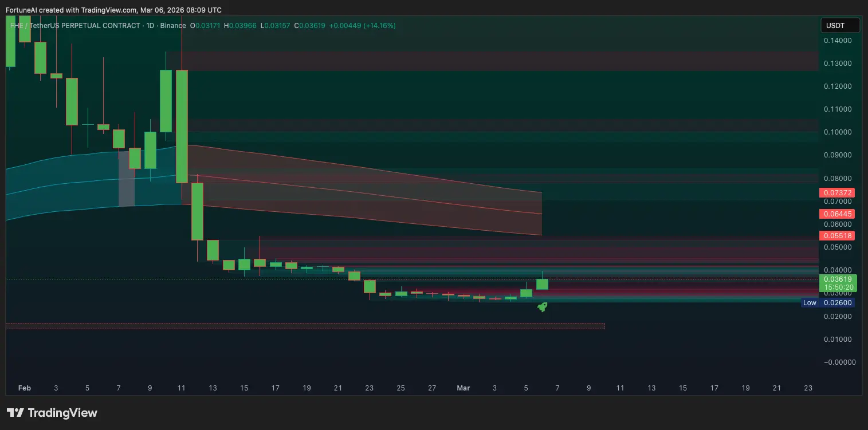The image size is (868, 430).
Task: Click the Mar label on the time axis
Action: pos(464,388)
